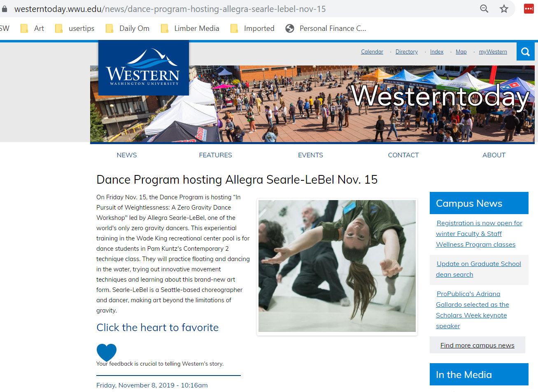Open Update on Graduate School dean search
The width and height of the screenshot is (538, 392).
point(478,269)
